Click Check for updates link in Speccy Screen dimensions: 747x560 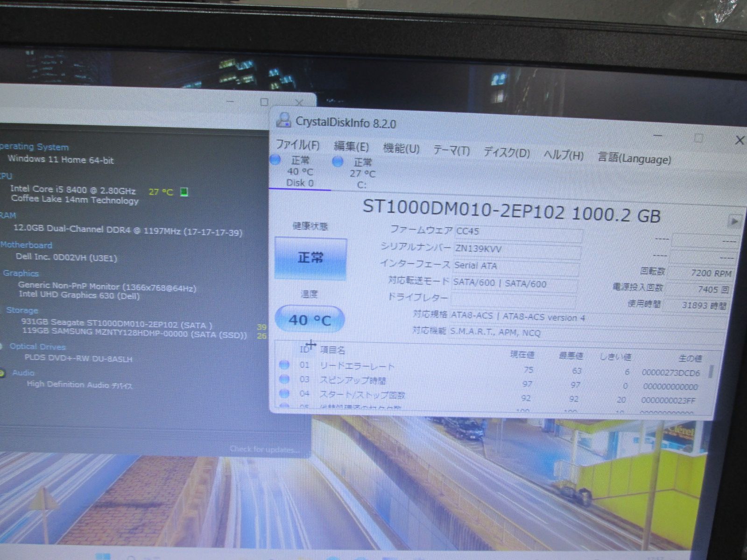tap(264, 449)
